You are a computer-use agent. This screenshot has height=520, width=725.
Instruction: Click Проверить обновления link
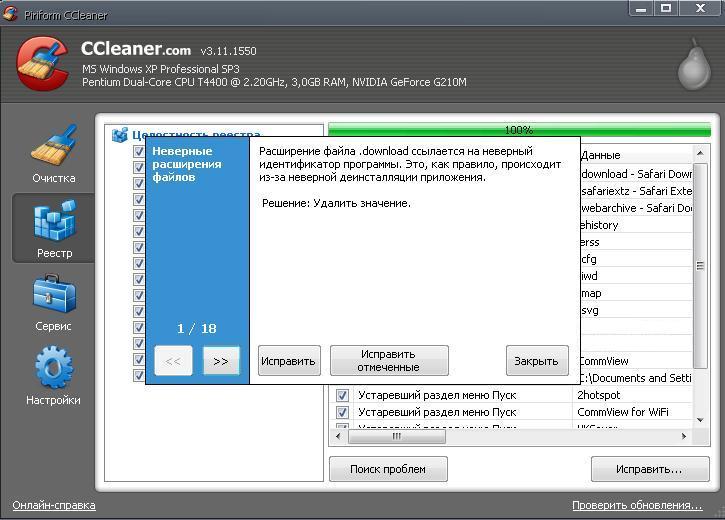tap(637, 505)
